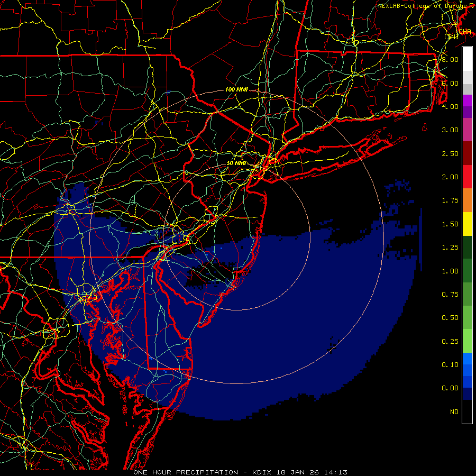Viewport: 476px width, 476px height.
Task: Click the 3.00 legend value
Action: [x=450, y=130]
